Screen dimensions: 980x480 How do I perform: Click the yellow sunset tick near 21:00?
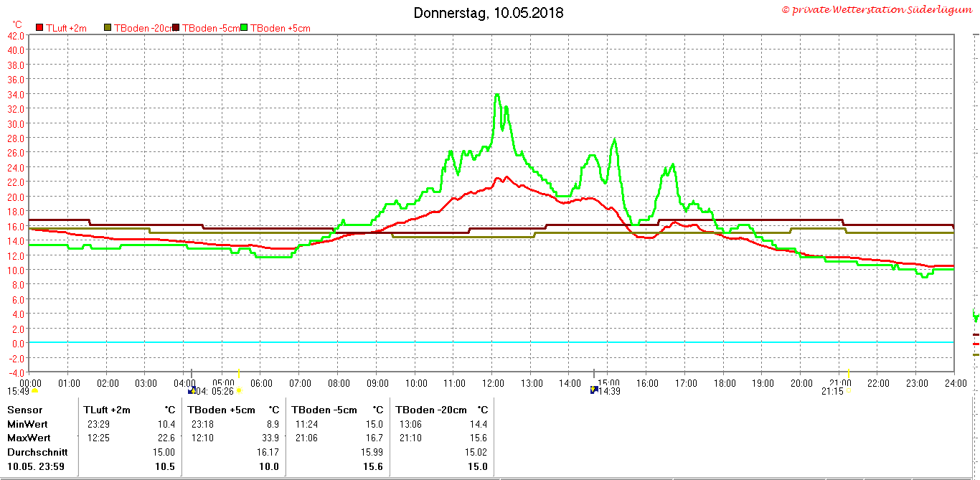(848, 374)
